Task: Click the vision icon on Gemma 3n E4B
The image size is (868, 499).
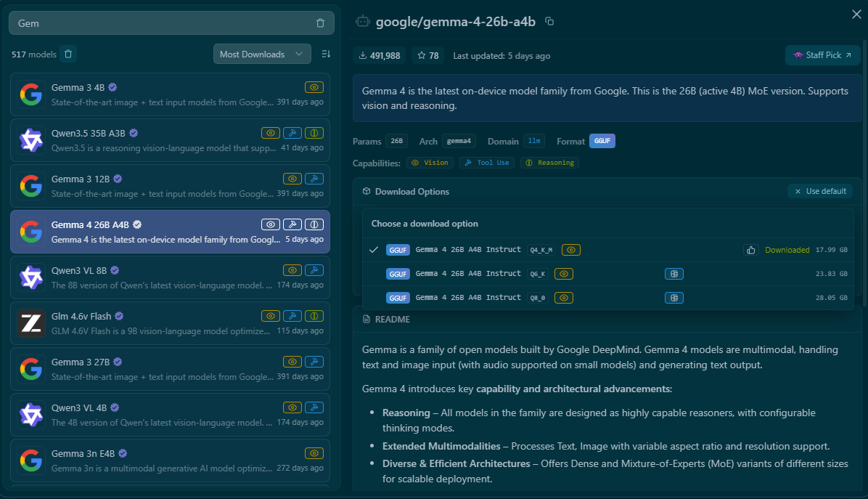Action: pyautogui.click(x=314, y=453)
